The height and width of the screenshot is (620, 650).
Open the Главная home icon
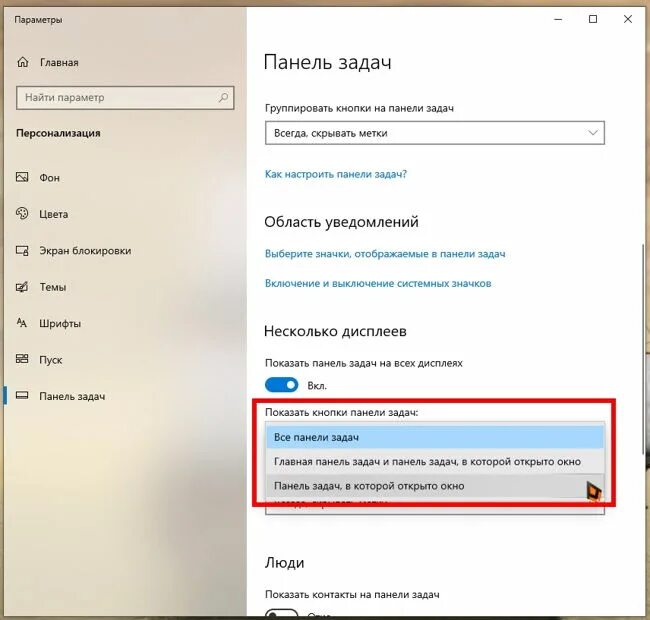(x=23, y=63)
